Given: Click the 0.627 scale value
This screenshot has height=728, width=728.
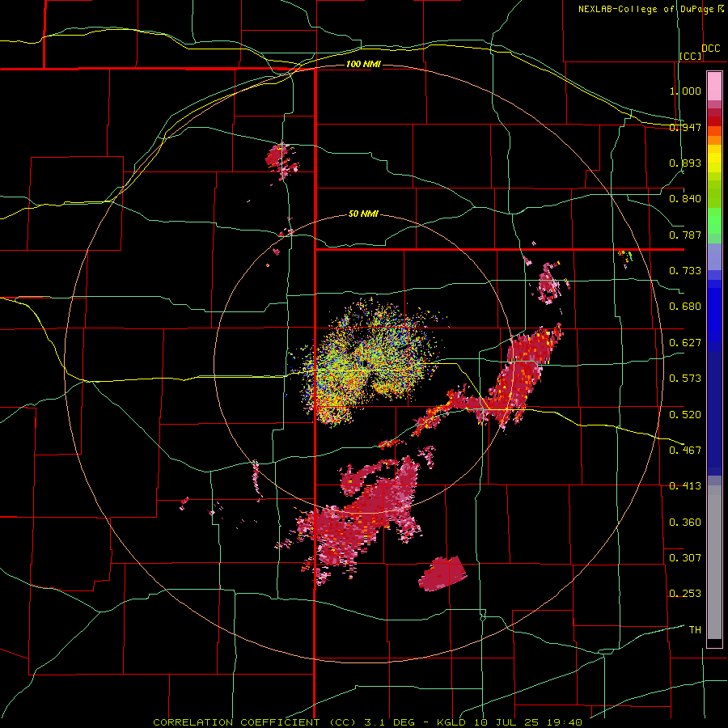Looking at the screenshot, I should pyautogui.click(x=685, y=343).
